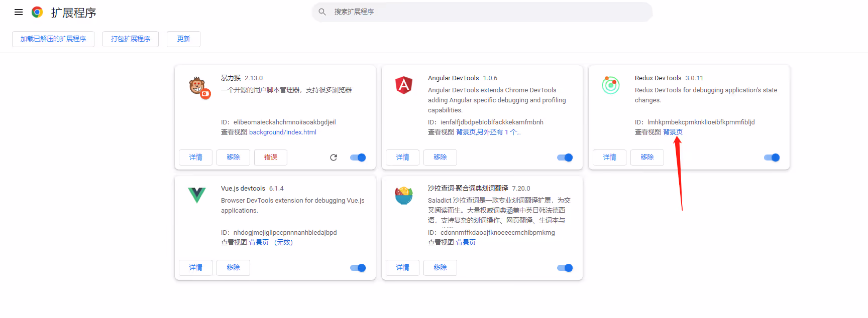The image size is (868, 318).
Task: Click the 暴力猴 monkey extension icon
Action: coord(199,87)
